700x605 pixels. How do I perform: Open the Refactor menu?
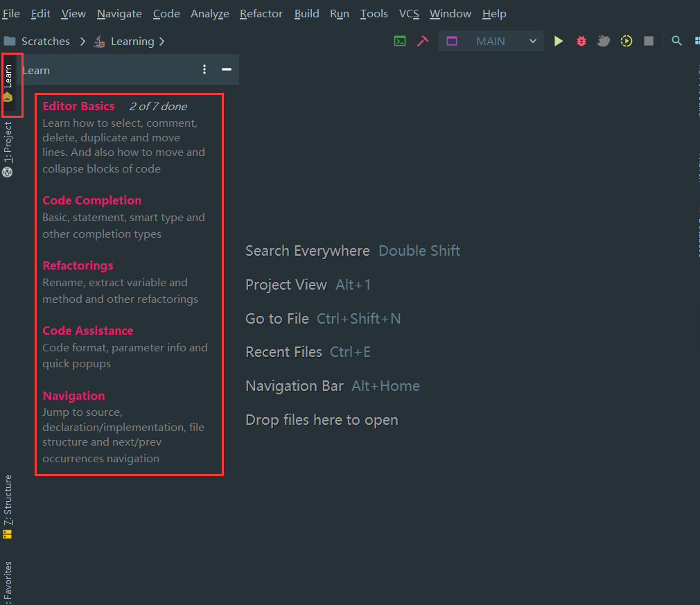(x=261, y=13)
